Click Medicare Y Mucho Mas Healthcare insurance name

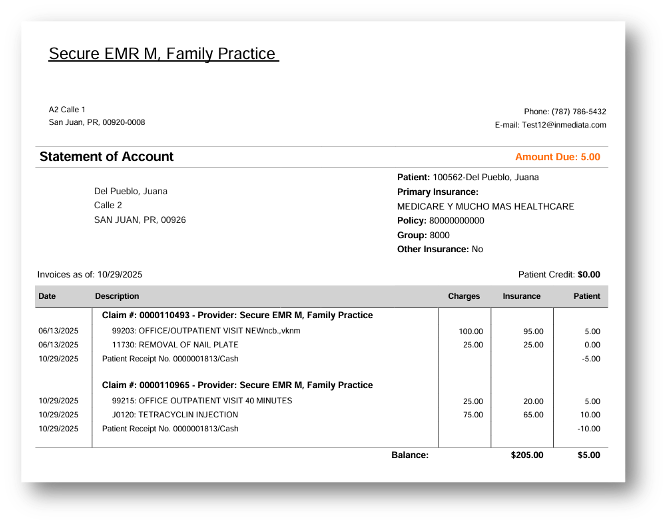point(485,206)
